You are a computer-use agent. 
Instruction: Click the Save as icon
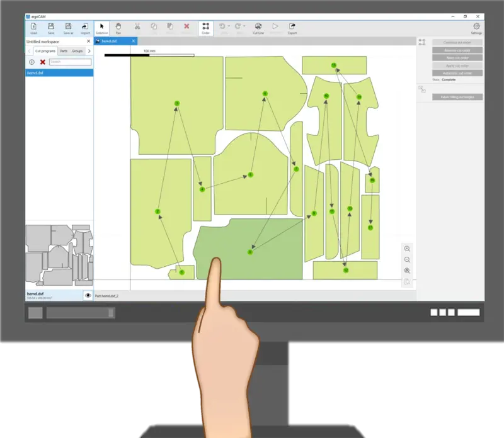(x=68, y=27)
